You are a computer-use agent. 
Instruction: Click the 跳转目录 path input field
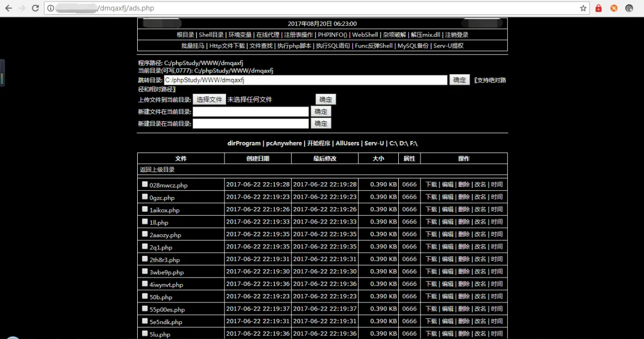(x=306, y=80)
